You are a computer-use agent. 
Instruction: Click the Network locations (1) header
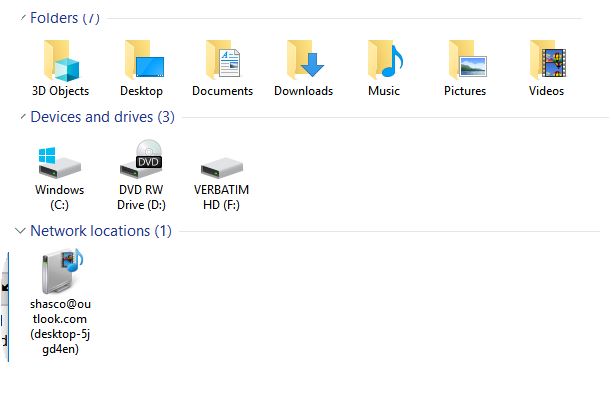[101, 231]
